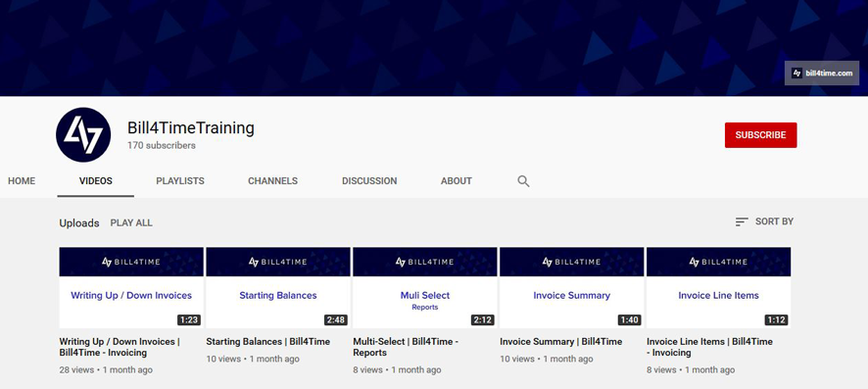Viewport: 868px width, 389px height.
Task: Open Invoice Summary video thumbnail
Action: click(571, 288)
